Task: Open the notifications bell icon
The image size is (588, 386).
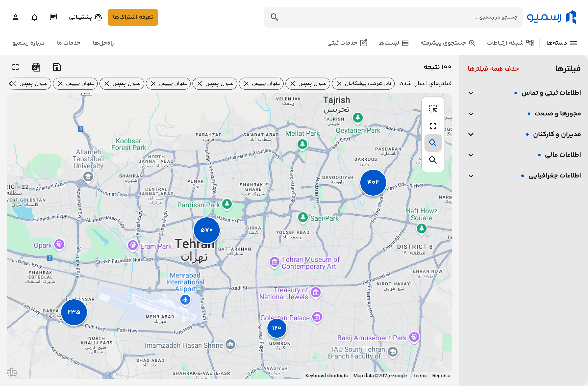Action: (x=34, y=17)
